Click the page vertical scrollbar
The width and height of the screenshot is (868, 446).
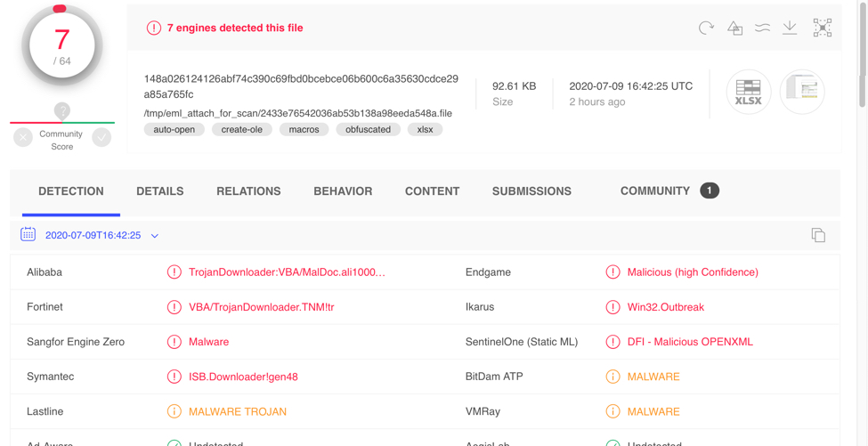863,54
